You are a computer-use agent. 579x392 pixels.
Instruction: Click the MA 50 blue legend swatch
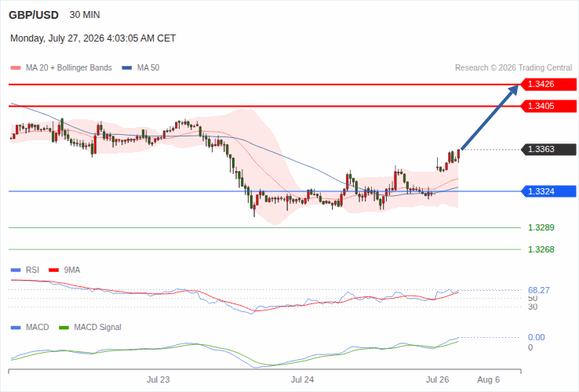[126, 68]
